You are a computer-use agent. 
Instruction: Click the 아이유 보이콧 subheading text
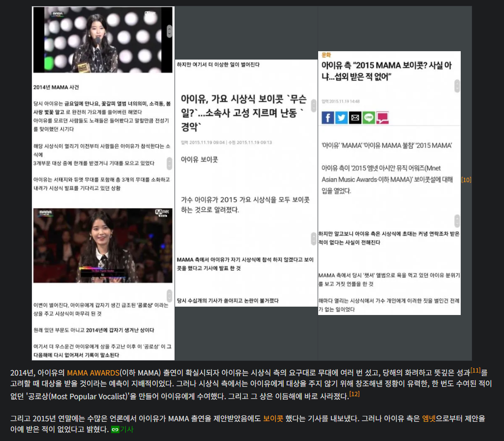199,159
